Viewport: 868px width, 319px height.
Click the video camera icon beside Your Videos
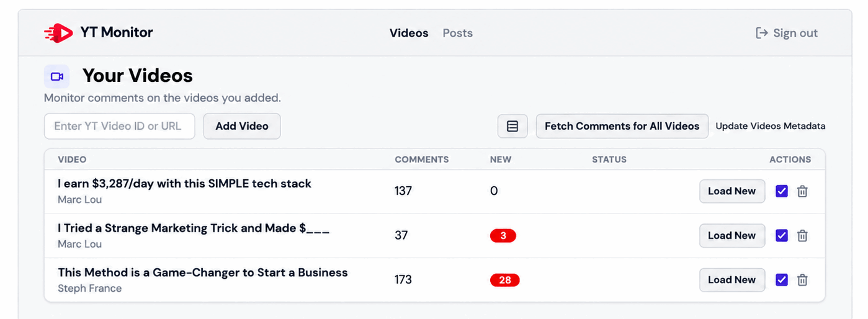click(57, 76)
